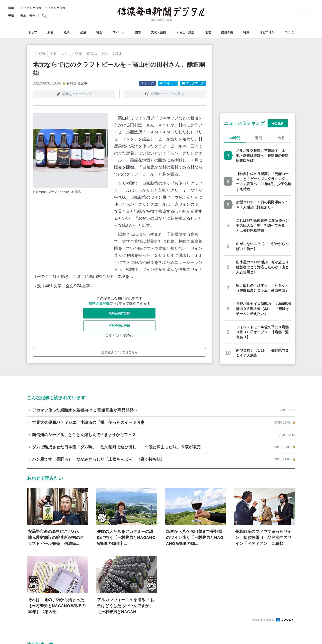Open 文化・芸能 in the main navigation
This screenshot has width=322, height=644.
tap(158, 32)
